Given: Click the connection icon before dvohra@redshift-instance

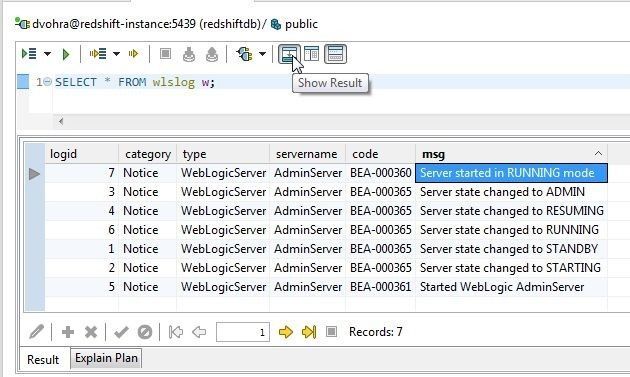Looking at the screenshot, I should point(22,24).
